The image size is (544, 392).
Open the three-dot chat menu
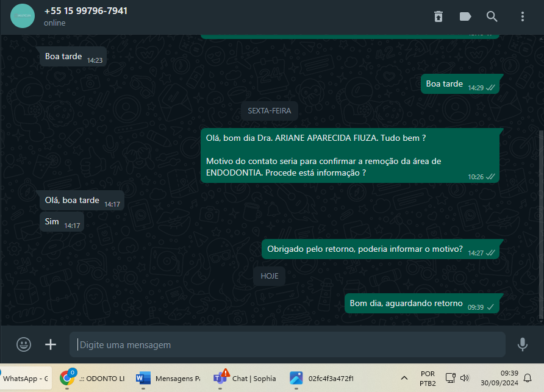(523, 16)
